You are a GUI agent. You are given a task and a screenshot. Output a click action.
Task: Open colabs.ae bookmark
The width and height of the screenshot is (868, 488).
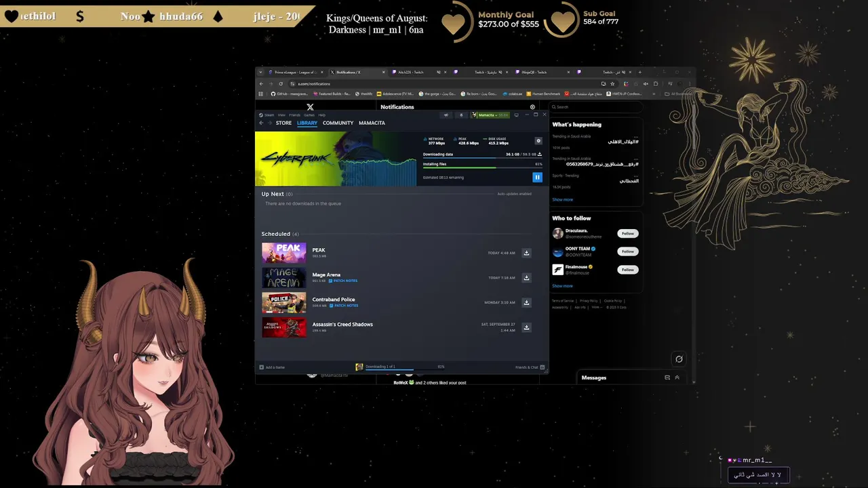click(x=513, y=94)
